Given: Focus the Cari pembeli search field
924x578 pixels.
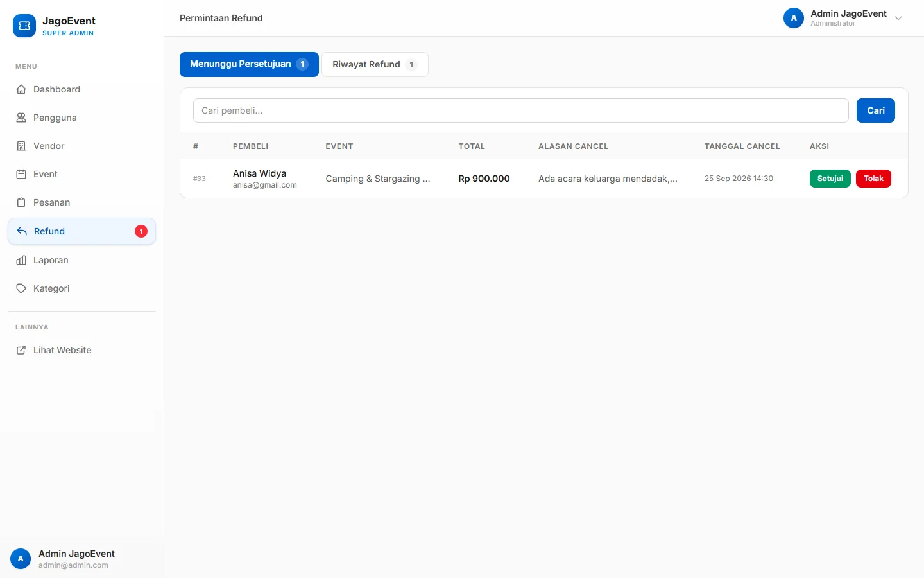Looking at the screenshot, I should [521, 110].
